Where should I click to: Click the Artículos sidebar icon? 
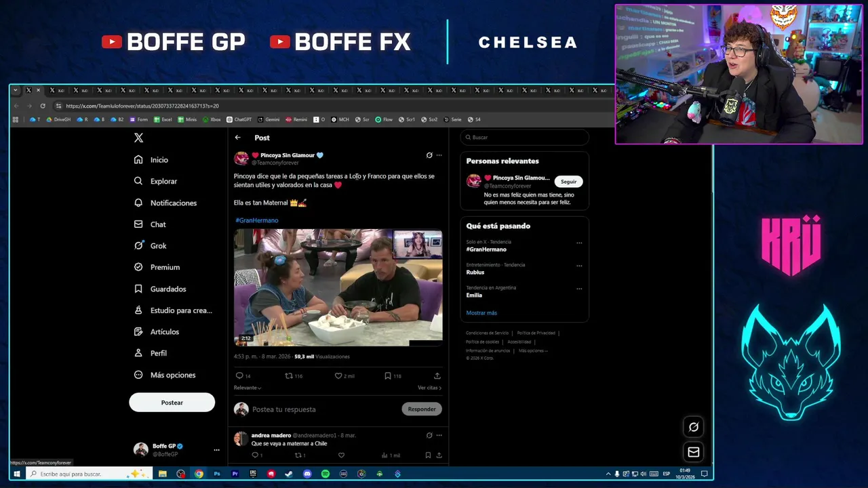click(x=138, y=331)
